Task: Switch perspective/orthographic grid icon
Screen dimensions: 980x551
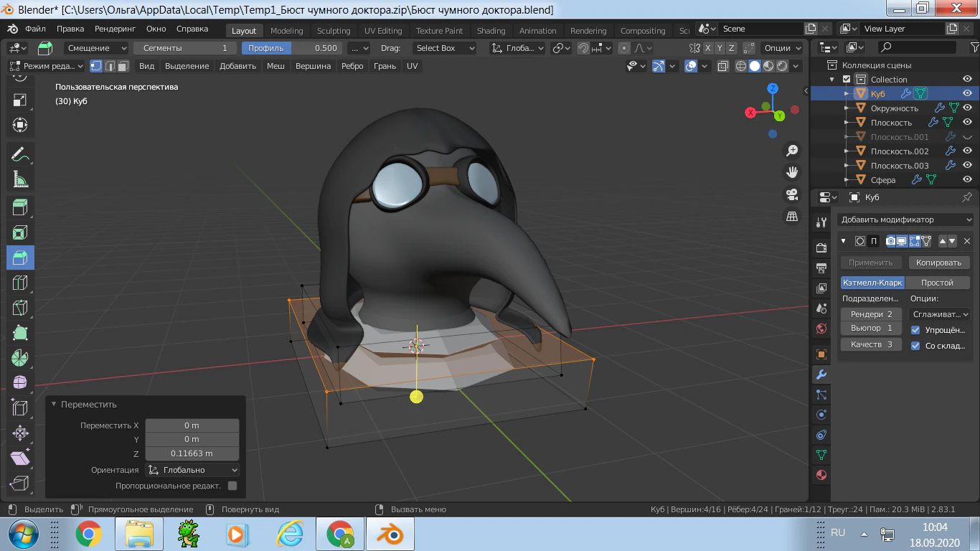Action: pos(792,216)
